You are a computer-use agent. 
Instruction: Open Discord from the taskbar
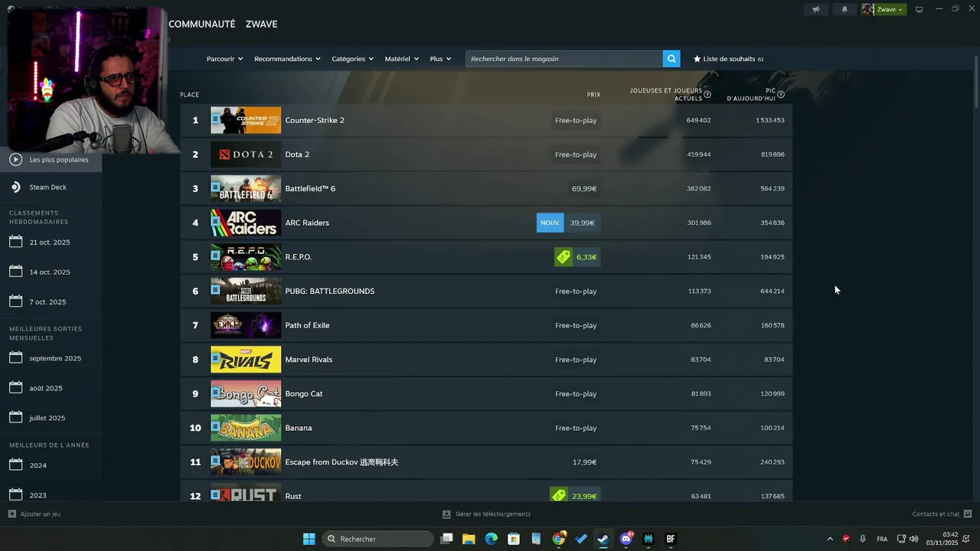626,539
